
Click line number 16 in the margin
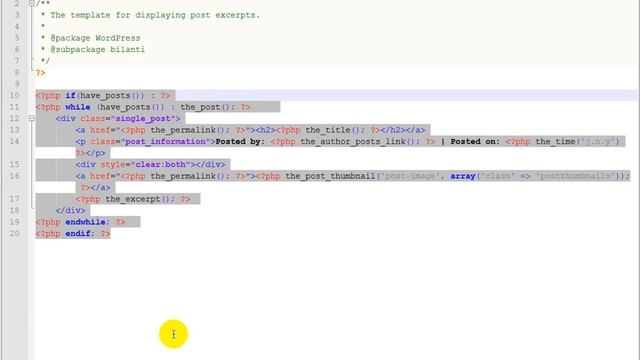[14, 176]
